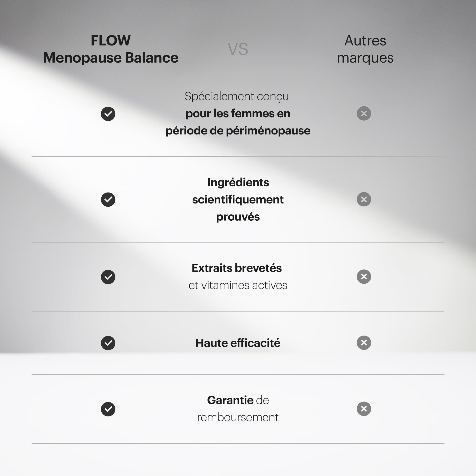Click the X icon in Extraits brevetés row
This screenshot has width=476, height=476.
364,277
